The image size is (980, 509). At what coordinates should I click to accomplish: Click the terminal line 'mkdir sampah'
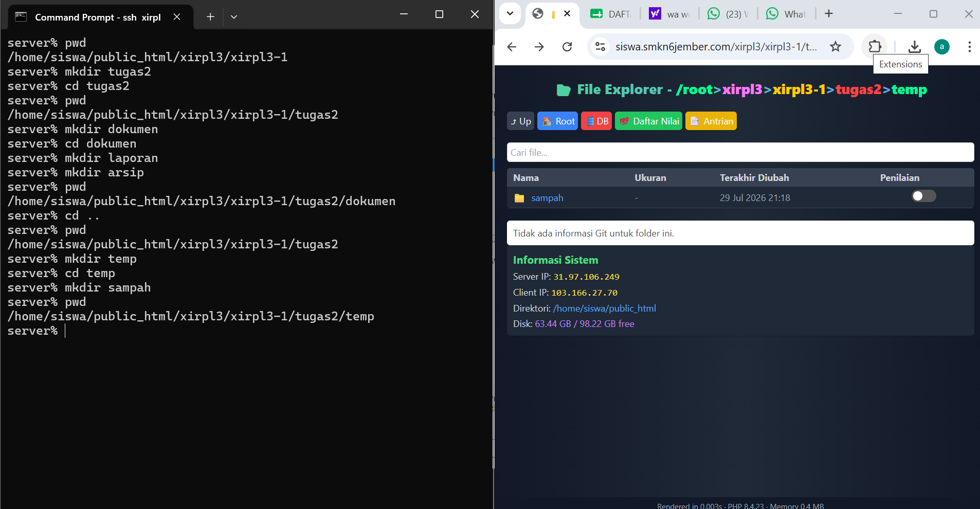[79, 288]
